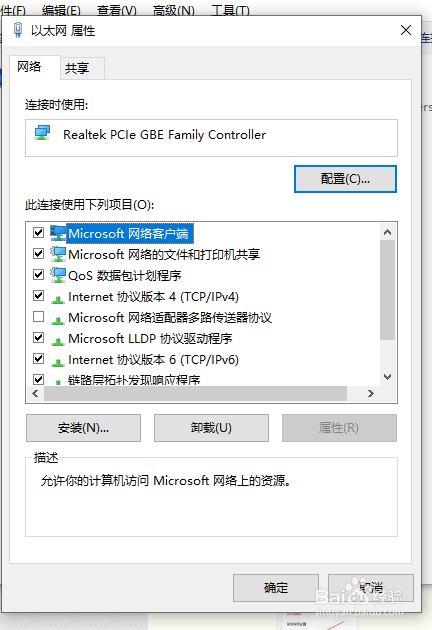Click the list scroll up arrow
This screenshot has width=432, height=630.
point(387,232)
